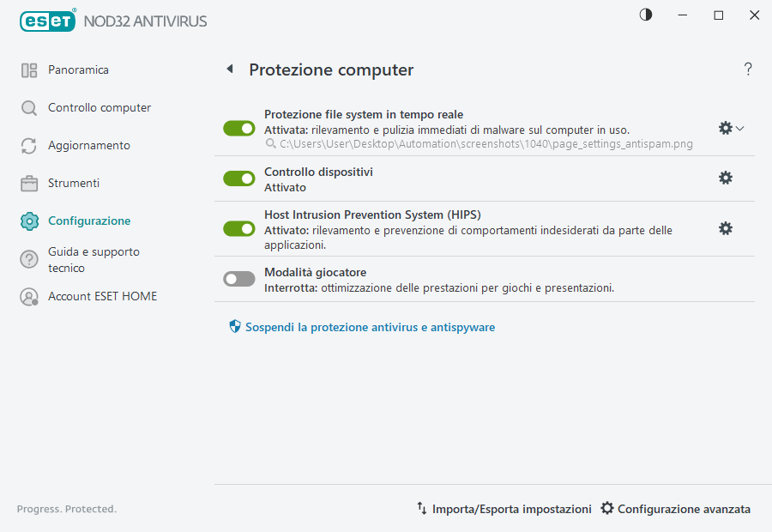Select the Controllo computer magnifier icon
Image resolution: width=772 pixels, height=532 pixels.
(29, 107)
